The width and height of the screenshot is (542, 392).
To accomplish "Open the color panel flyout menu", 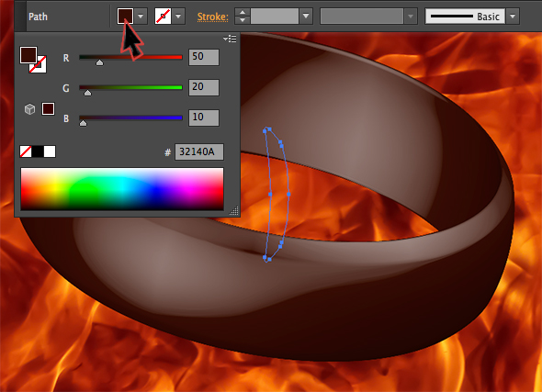I will 230,39.
